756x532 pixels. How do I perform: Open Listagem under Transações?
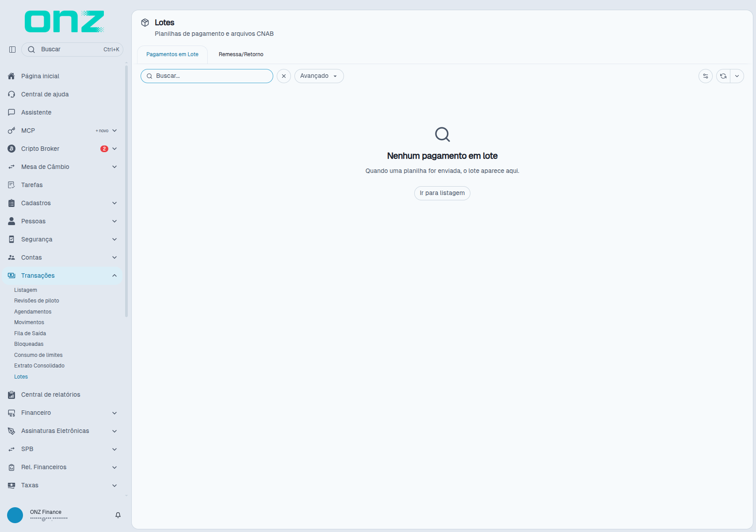point(26,290)
